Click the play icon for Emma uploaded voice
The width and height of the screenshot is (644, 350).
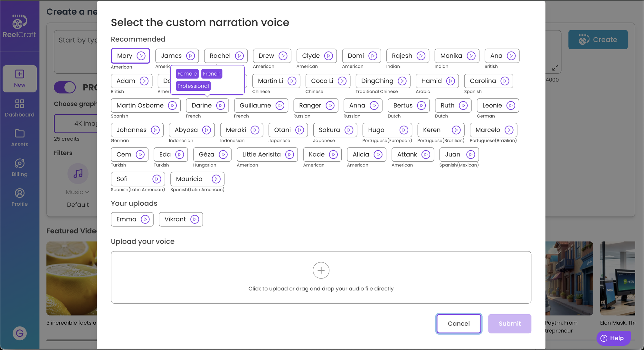tap(145, 219)
